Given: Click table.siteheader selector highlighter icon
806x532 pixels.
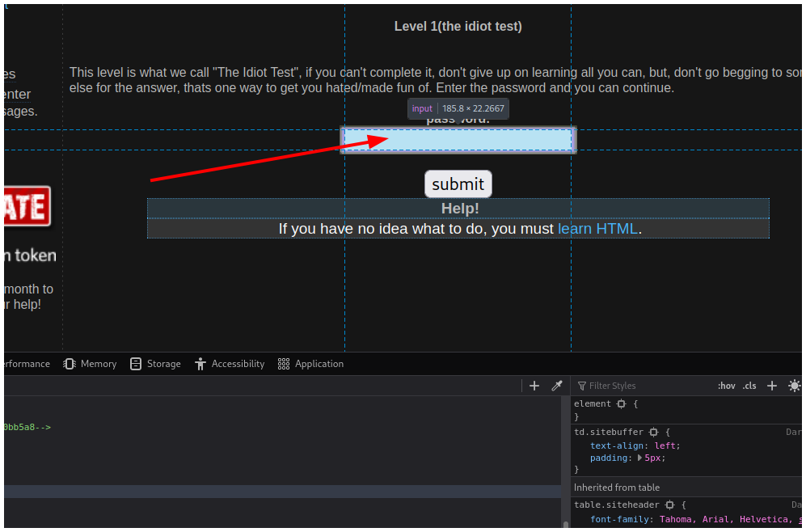Looking at the screenshot, I should (x=669, y=505).
